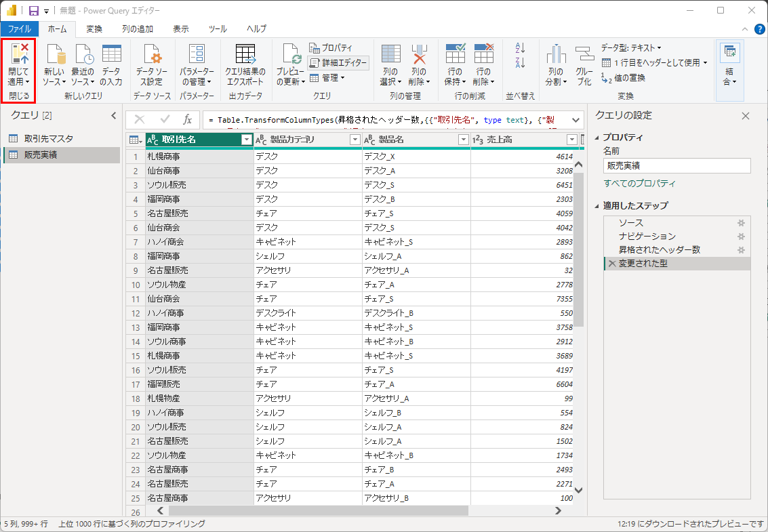Switch to the ヘルプ tab

point(257,29)
